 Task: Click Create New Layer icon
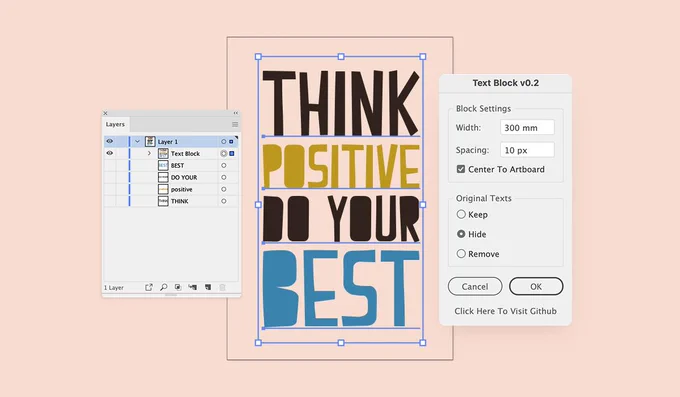(x=208, y=287)
